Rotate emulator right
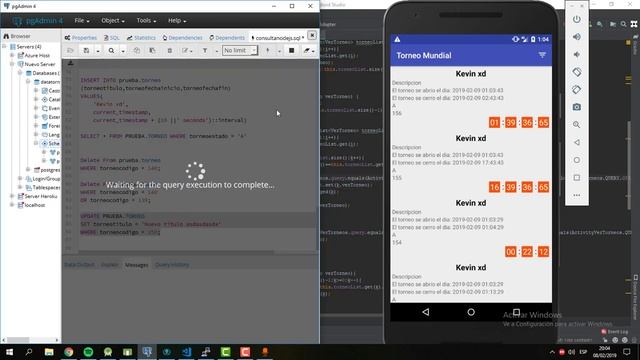640x360 pixels. click(576, 89)
